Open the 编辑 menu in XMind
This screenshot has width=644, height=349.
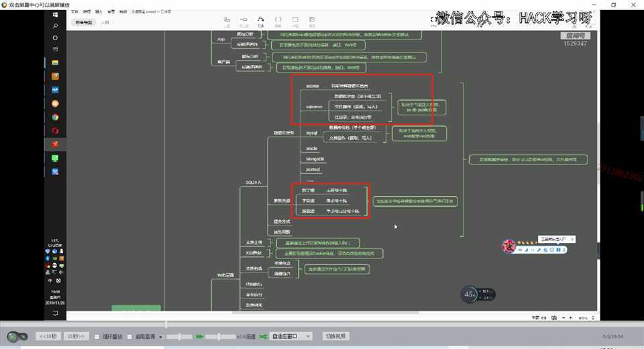tap(87, 12)
